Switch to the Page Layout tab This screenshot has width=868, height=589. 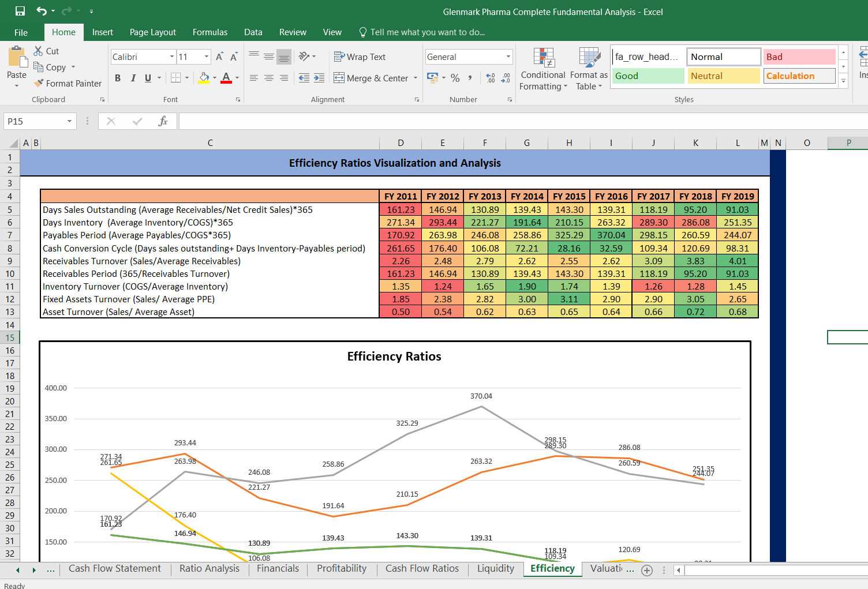pyautogui.click(x=153, y=32)
